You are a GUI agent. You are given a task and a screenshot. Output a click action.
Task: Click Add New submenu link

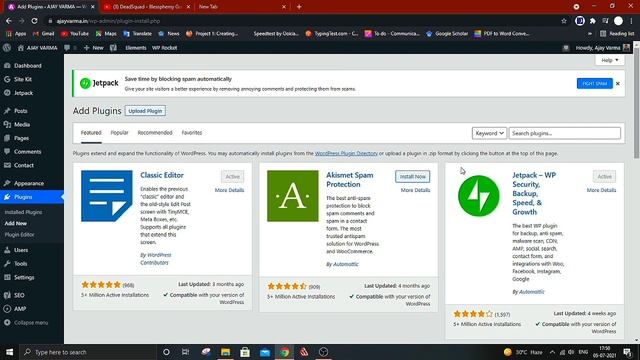coord(16,223)
